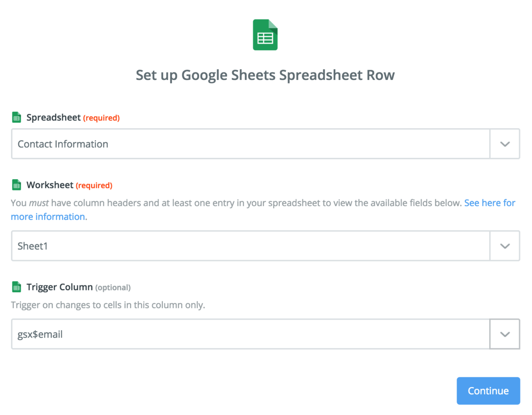
Task: Open the 'See here for more information' link
Action: coord(490,203)
